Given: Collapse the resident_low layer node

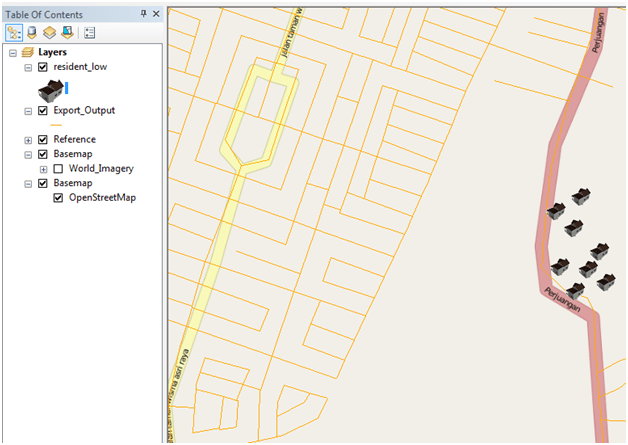Looking at the screenshot, I should click(x=28, y=67).
